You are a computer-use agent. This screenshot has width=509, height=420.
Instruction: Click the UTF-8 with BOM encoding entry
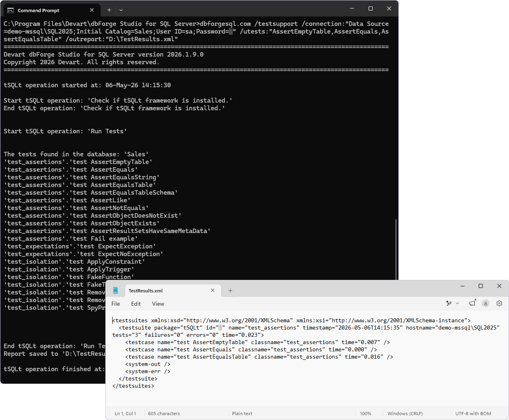pyautogui.click(x=473, y=414)
